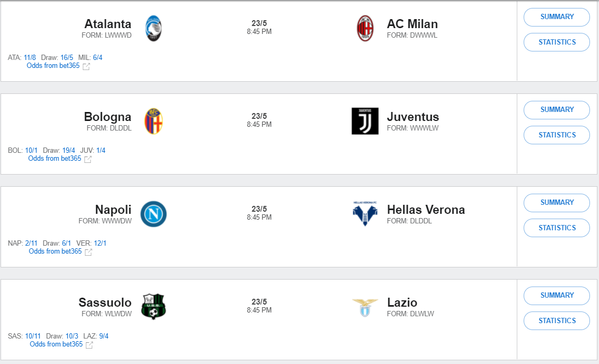Click the Juventus club logo
Screen dimensions: 599x364
pos(365,121)
